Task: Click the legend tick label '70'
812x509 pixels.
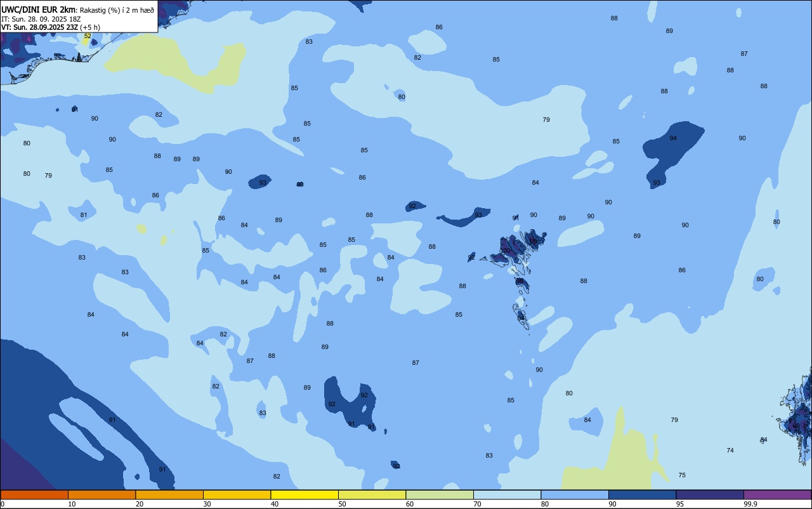Action: click(477, 504)
